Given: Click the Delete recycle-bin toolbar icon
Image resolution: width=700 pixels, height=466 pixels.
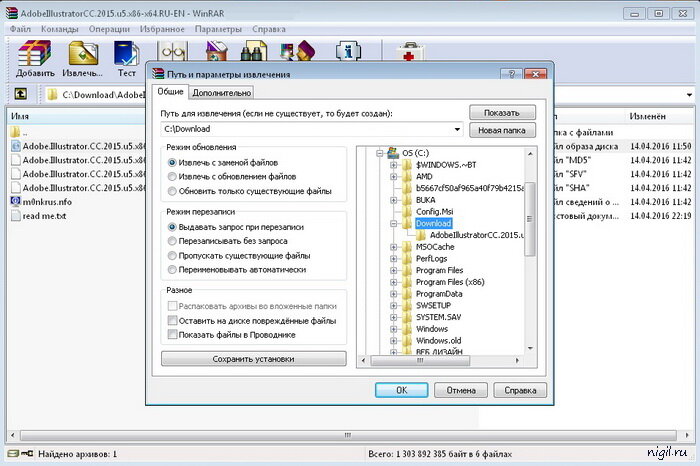Looking at the screenshot, I should click(217, 51).
